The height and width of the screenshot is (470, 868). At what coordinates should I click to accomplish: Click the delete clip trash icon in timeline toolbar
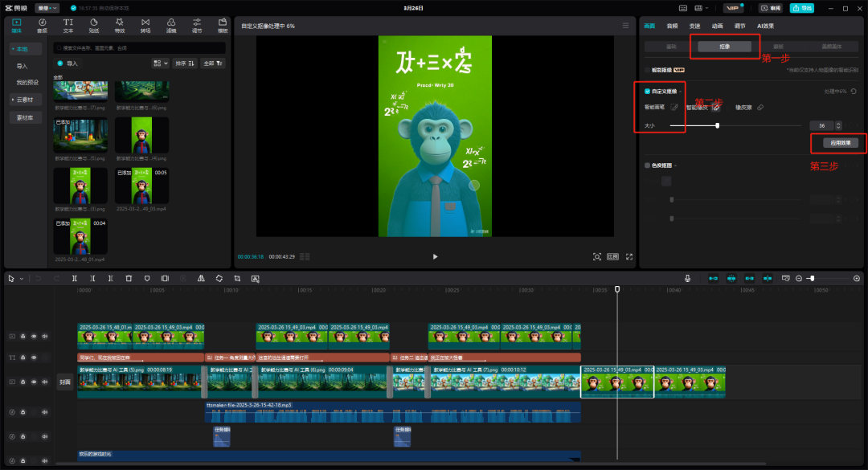129,278
